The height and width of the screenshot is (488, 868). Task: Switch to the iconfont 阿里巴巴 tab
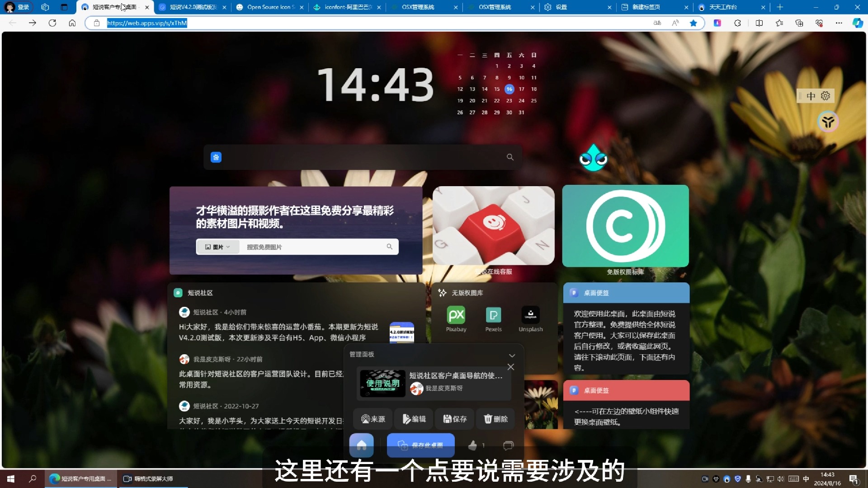[x=344, y=7]
